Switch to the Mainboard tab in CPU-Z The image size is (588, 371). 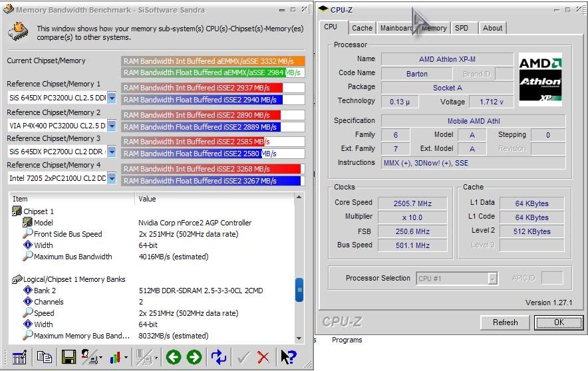395,28
